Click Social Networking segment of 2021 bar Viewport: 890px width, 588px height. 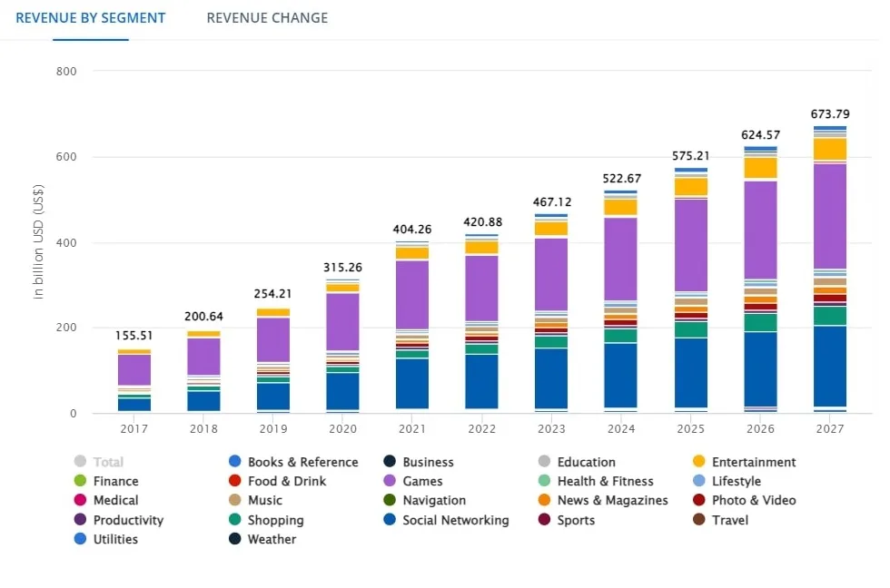(x=412, y=383)
